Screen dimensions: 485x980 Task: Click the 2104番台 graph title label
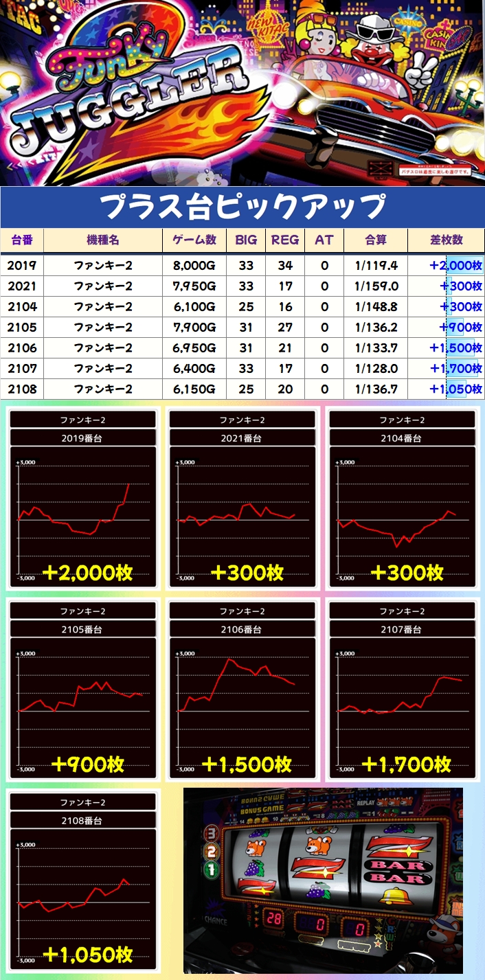(x=403, y=437)
